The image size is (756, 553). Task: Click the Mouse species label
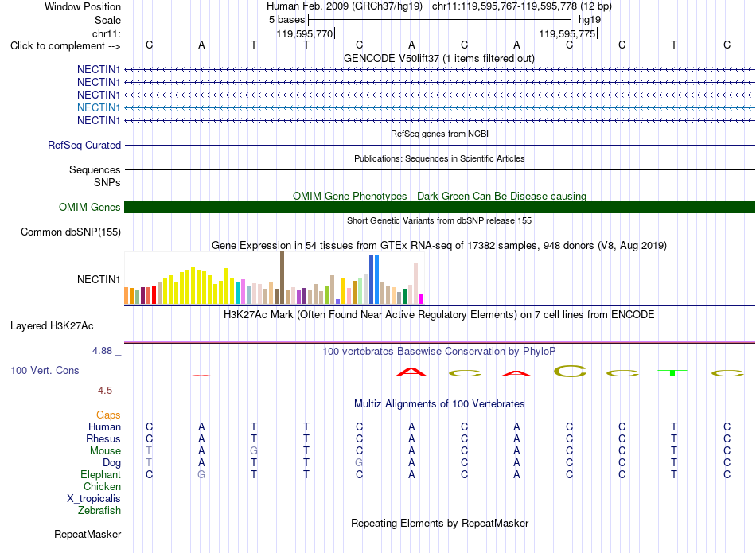click(x=105, y=451)
